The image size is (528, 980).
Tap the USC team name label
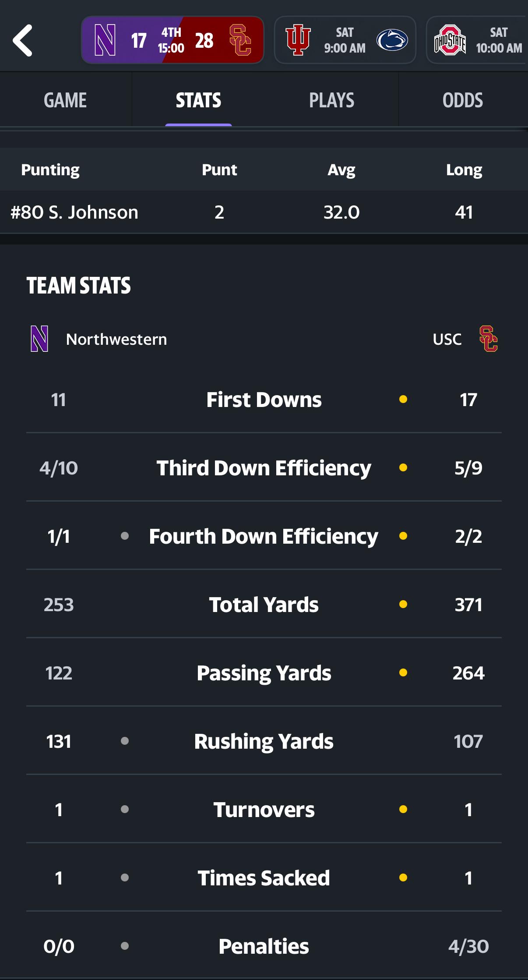click(447, 340)
